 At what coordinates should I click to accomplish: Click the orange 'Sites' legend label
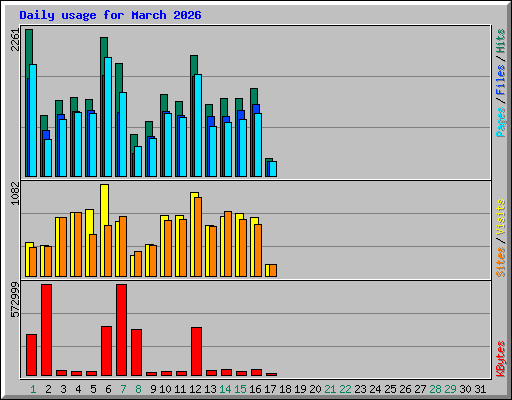(x=501, y=262)
